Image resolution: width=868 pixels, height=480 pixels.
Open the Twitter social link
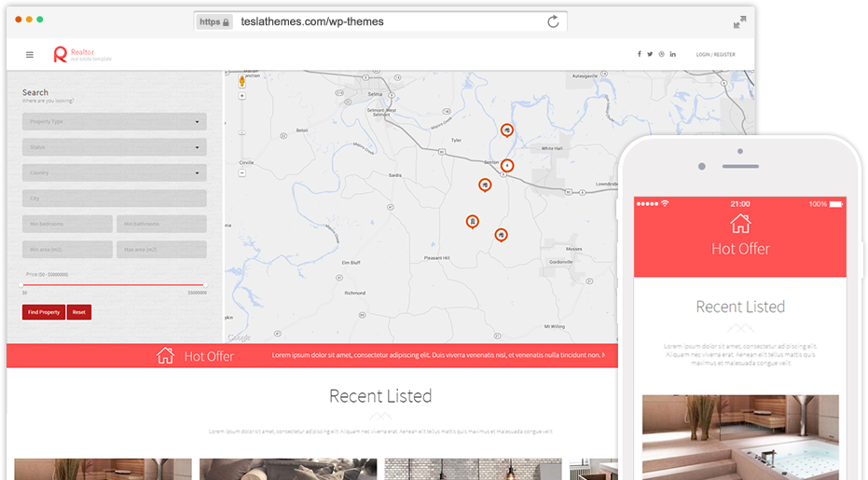click(x=650, y=54)
